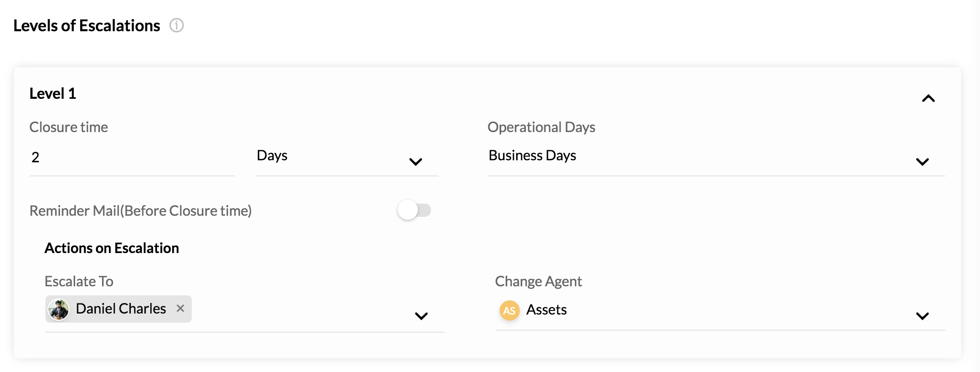Open the Escalate To dropdown arrow
Image resolution: width=980 pixels, height=372 pixels.
click(421, 316)
